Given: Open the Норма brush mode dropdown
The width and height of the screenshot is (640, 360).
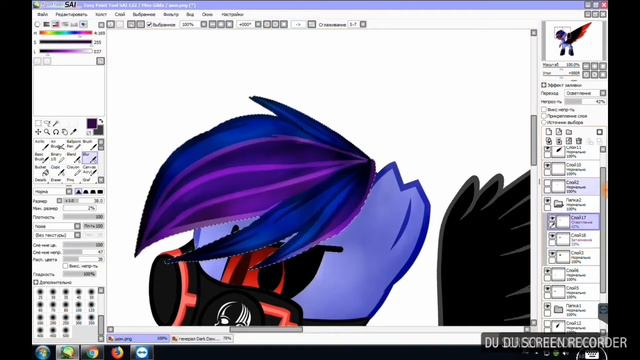Looking at the screenshot, I should [x=69, y=191].
